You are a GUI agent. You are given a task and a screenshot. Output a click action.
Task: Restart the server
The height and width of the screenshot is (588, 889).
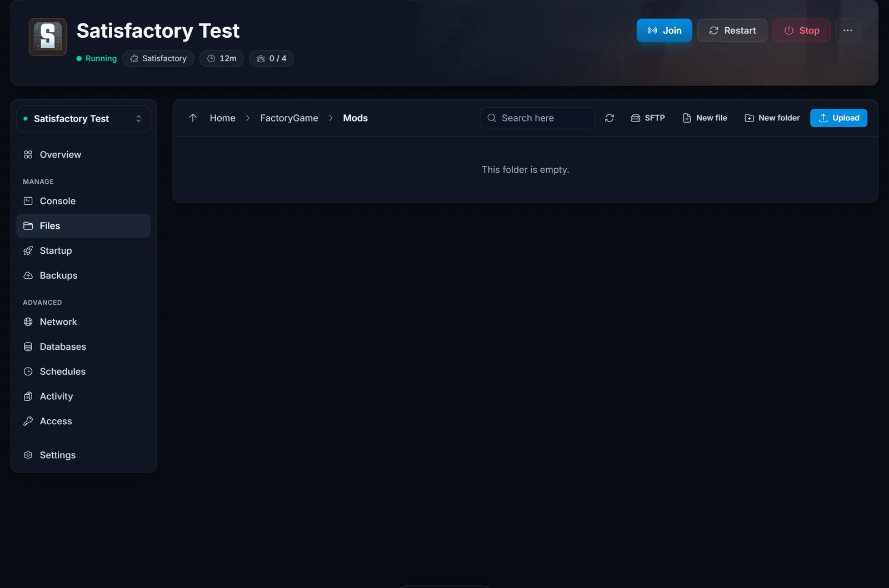[732, 31]
